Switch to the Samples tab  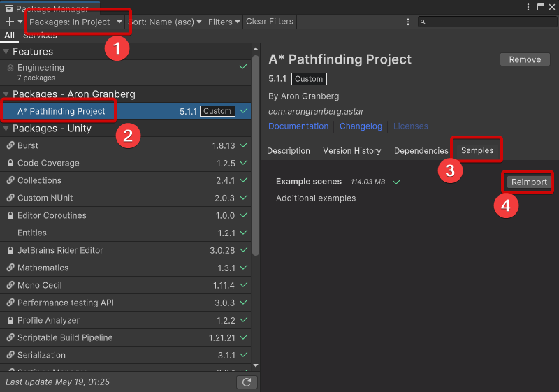[477, 150]
